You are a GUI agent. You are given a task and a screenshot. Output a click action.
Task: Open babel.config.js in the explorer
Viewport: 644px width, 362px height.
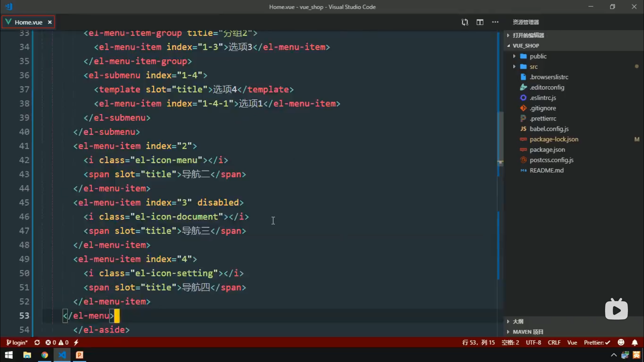[549, 129]
